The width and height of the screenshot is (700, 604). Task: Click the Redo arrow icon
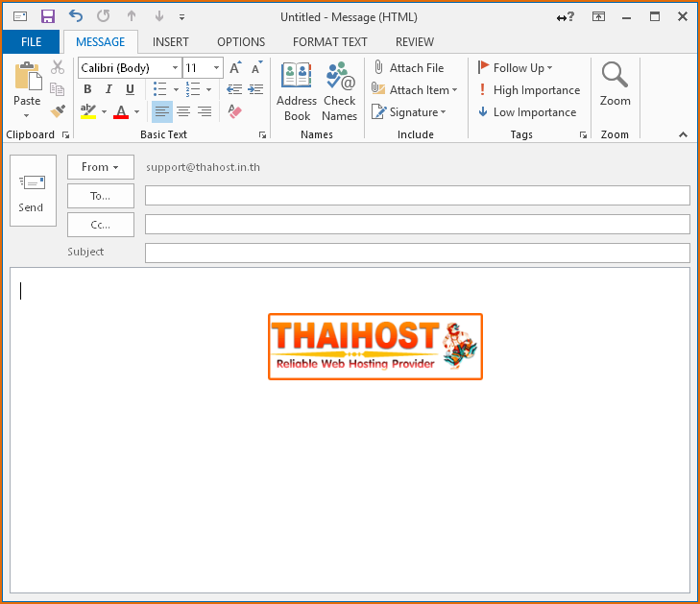point(103,16)
